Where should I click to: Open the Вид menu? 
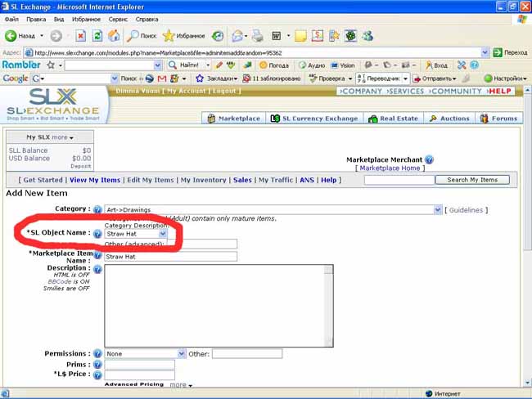(x=59, y=20)
